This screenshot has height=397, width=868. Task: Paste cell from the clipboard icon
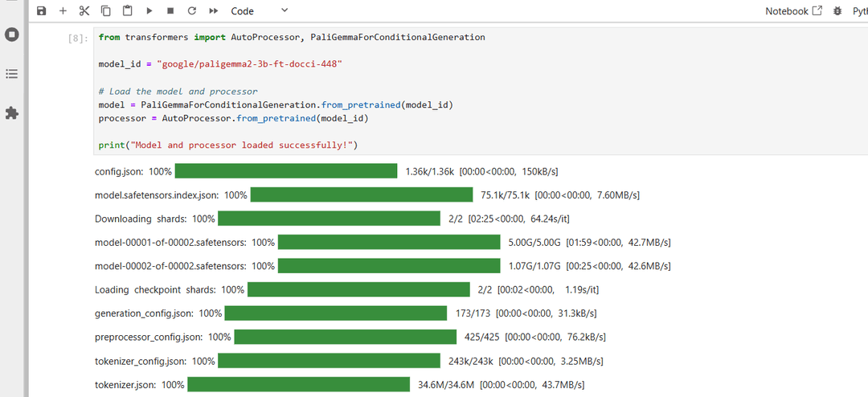point(127,10)
